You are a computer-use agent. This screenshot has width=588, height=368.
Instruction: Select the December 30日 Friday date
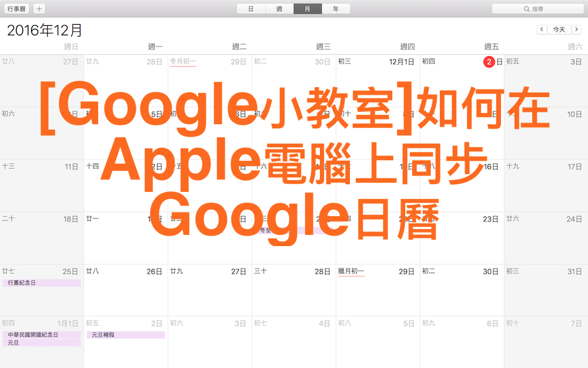pyautogui.click(x=490, y=271)
